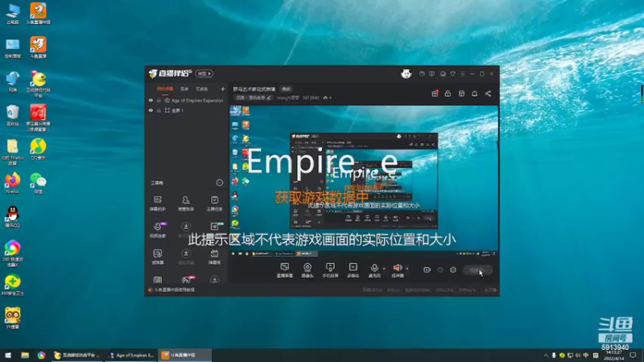Click the share icon in companion header
This screenshot has width=644, height=362.
click(488, 93)
